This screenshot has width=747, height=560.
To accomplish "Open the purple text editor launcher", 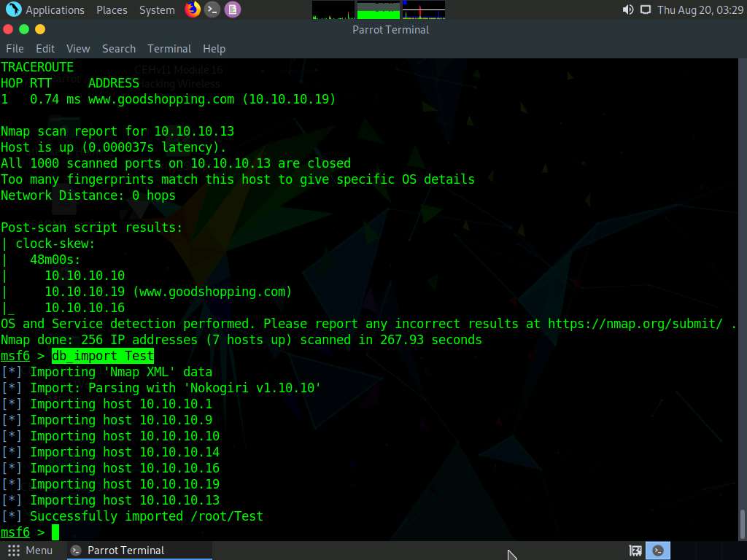I will 233,9.
